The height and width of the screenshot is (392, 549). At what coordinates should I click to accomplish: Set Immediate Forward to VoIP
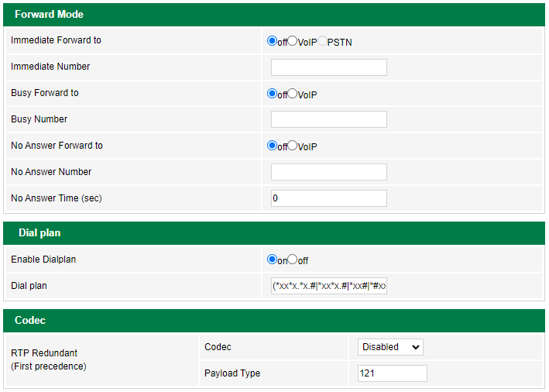[x=293, y=41]
